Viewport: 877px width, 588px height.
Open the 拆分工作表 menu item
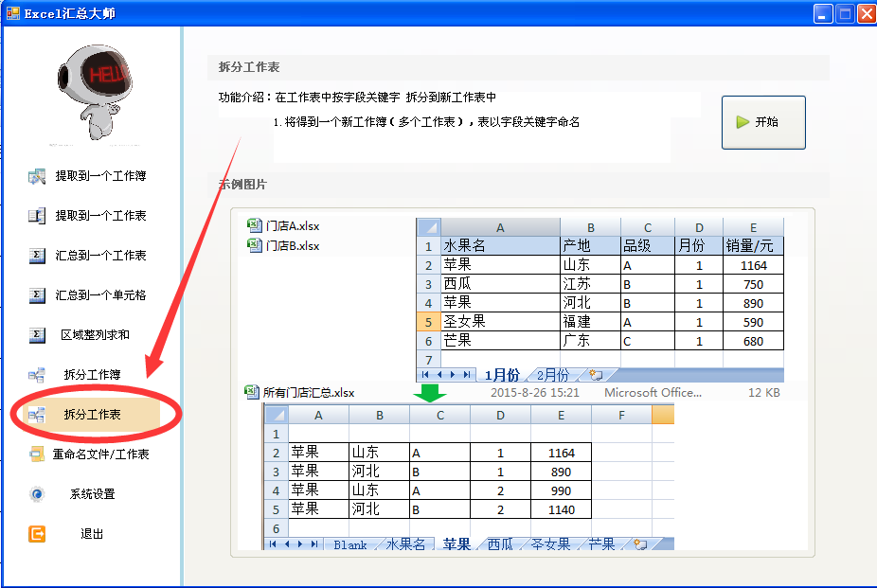92,415
